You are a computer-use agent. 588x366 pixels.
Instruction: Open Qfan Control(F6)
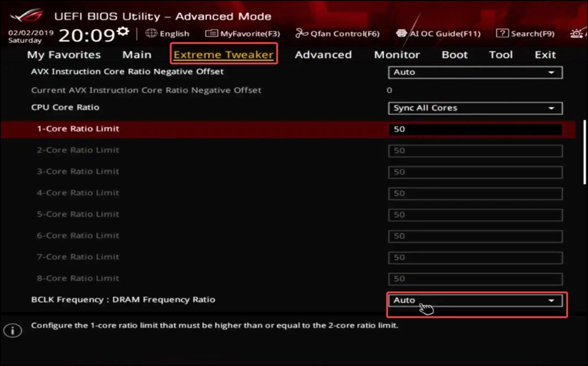337,33
